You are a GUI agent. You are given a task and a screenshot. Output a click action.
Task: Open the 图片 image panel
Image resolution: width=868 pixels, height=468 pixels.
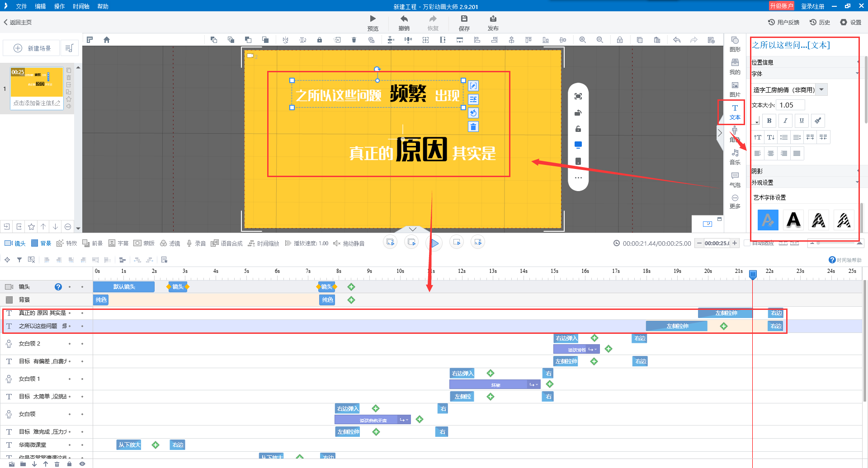(x=735, y=89)
